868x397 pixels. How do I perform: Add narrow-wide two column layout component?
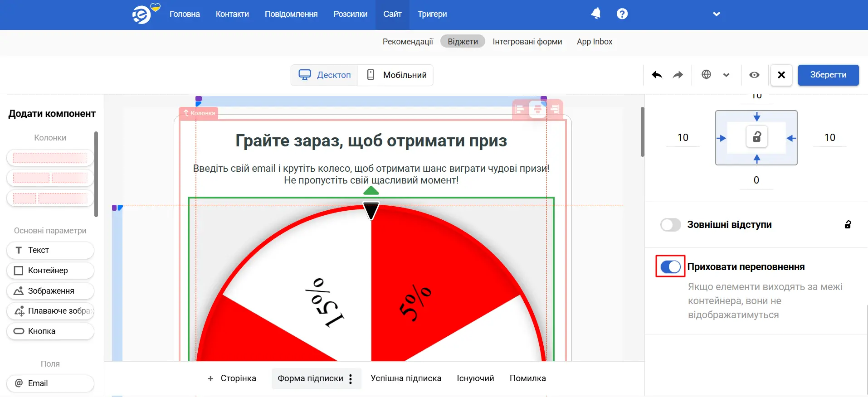click(x=50, y=198)
